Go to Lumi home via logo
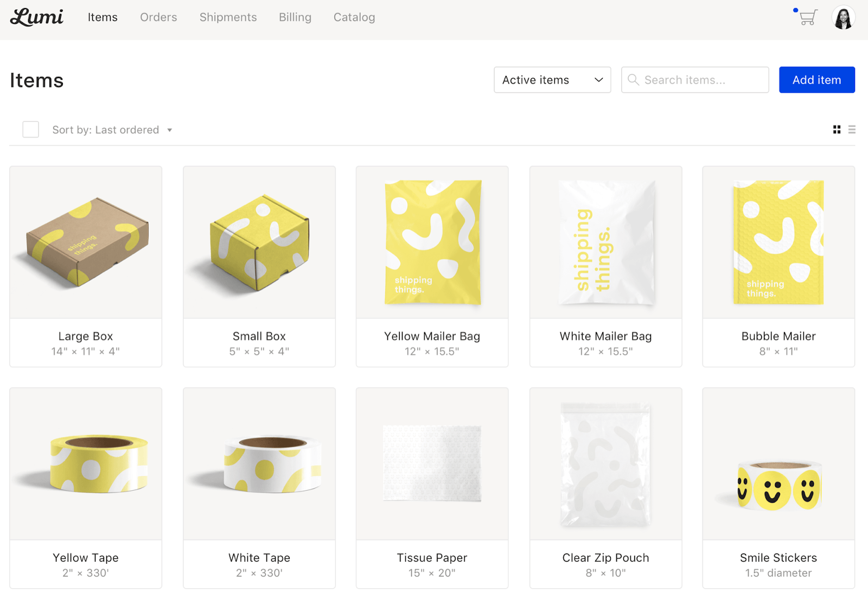 pyautogui.click(x=37, y=17)
